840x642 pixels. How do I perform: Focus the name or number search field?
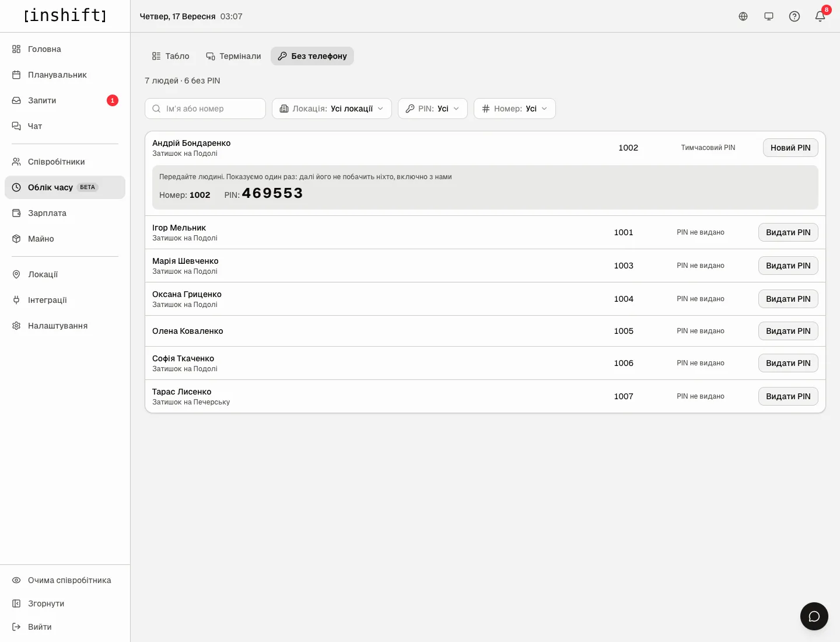pyautogui.click(x=205, y=109)
